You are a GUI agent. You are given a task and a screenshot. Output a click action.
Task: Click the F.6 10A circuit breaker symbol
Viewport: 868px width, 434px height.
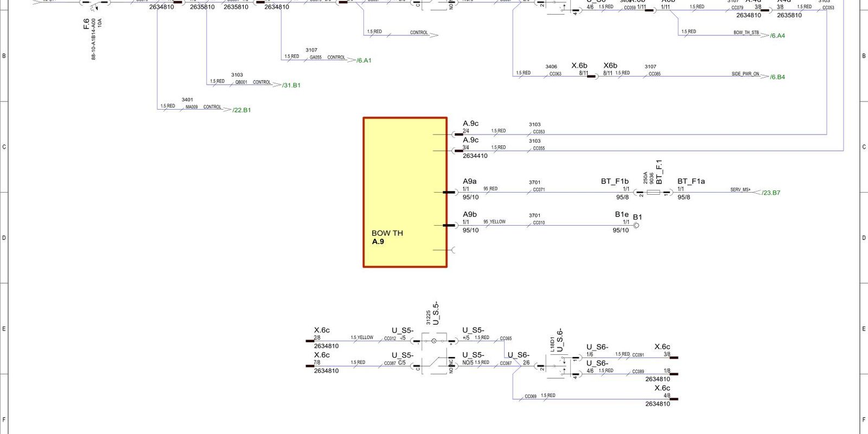95,4
